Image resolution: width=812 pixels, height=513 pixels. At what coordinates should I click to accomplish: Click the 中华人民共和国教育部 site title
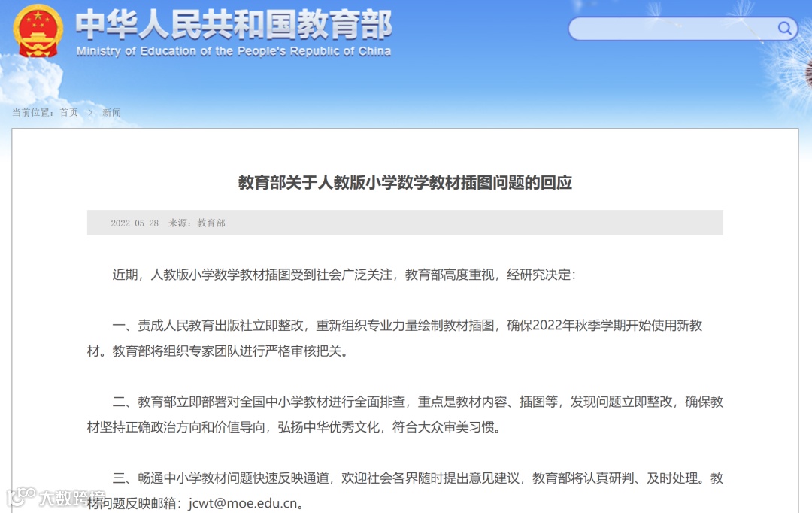(234, 24)
